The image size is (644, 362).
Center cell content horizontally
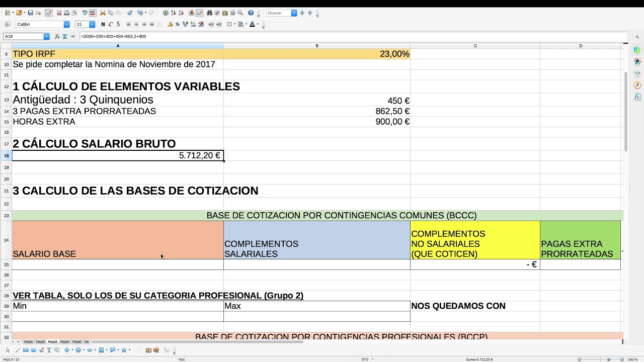(136, 24)
